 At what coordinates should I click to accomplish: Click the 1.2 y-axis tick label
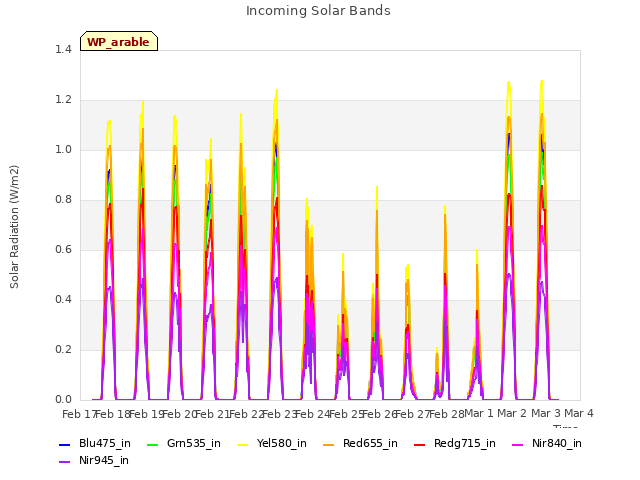click(x=63, y=100)
